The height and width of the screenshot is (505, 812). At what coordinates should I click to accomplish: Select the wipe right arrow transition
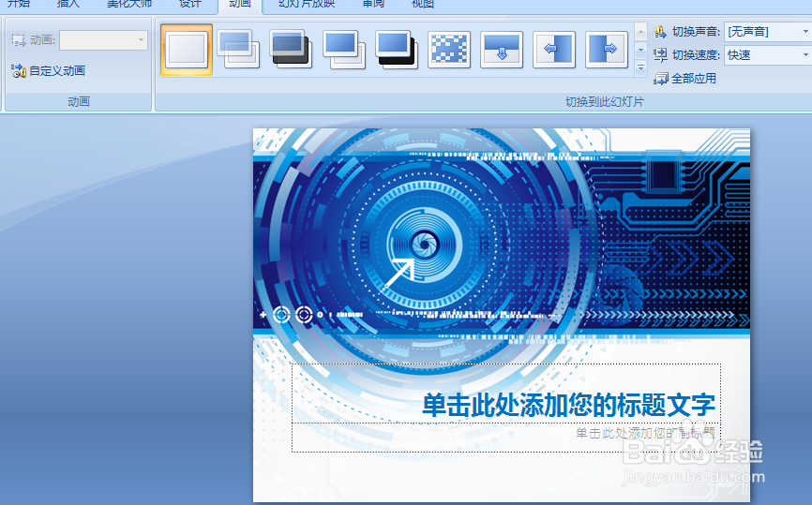pyautogui.click(x=607, y=50)
